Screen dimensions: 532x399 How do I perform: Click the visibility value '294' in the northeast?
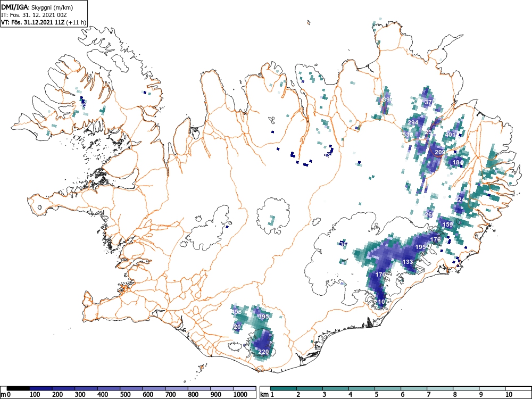click(x=413, y=122)
